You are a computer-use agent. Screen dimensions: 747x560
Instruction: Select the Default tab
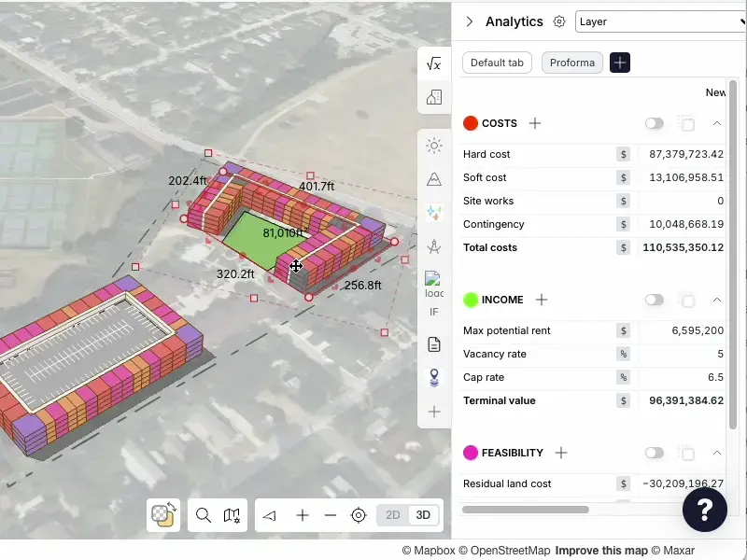click(x=496, y=63)
